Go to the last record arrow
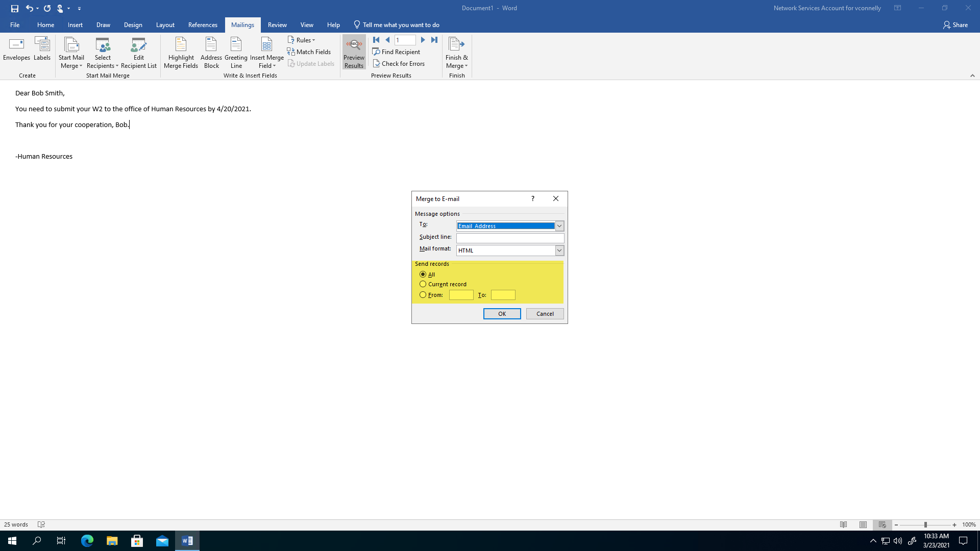The image size is (980, 551). tap(434, 40)
